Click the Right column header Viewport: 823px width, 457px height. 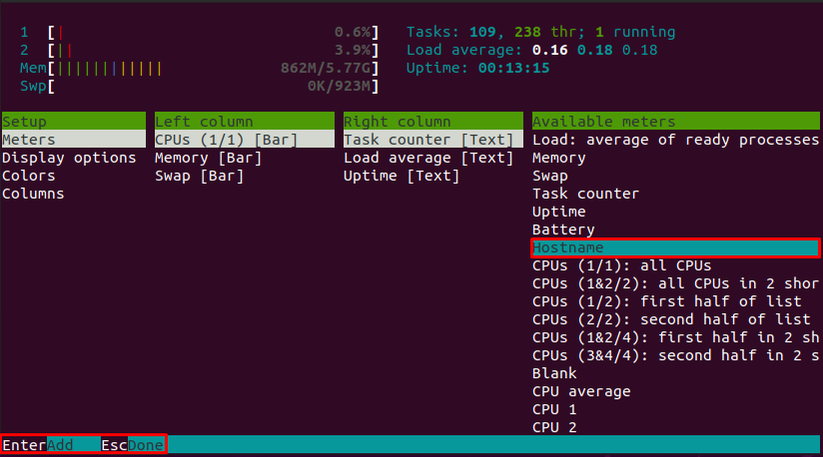pos(433,121)
